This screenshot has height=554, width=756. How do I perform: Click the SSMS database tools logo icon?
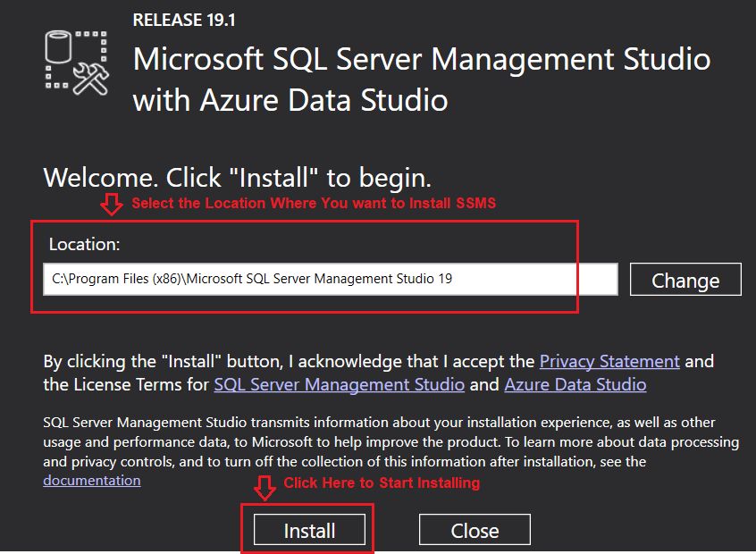point(77,63)
